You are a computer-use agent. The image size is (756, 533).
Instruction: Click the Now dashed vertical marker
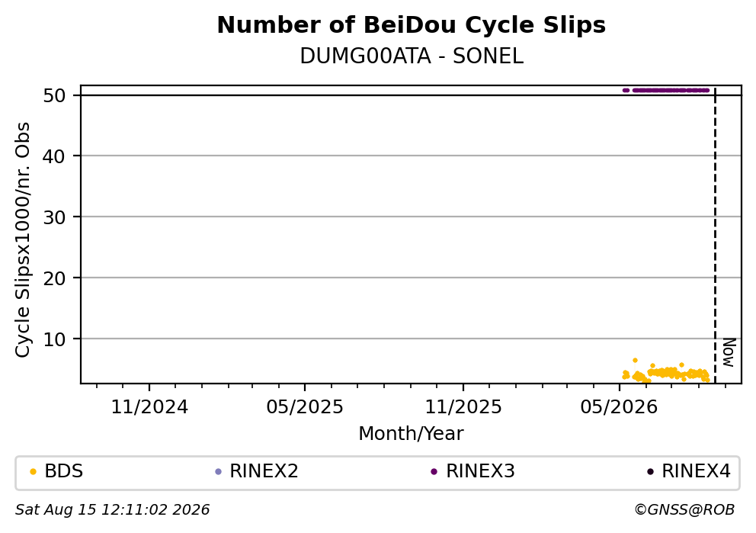715,236
